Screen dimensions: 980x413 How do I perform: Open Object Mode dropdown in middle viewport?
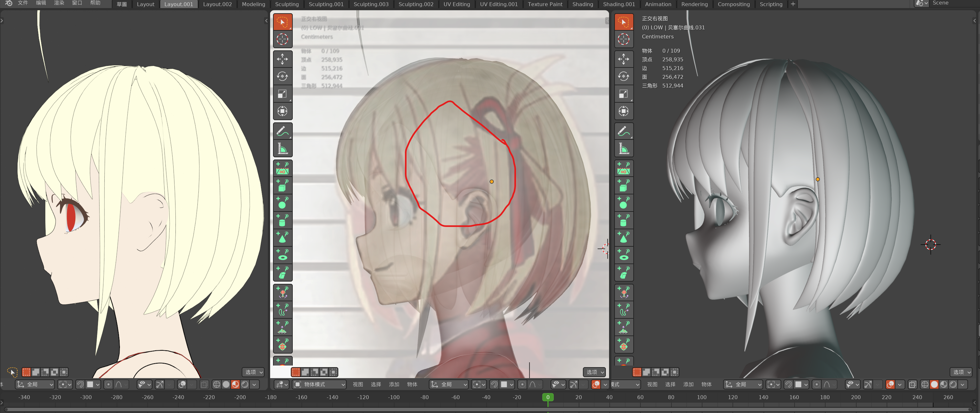(319, 385)
